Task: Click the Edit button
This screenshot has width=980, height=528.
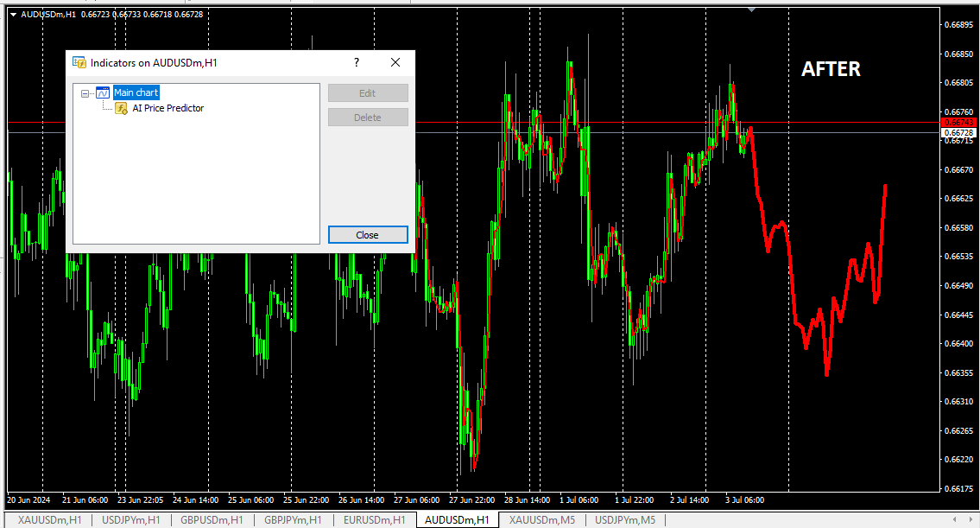Action: (368, 93)
